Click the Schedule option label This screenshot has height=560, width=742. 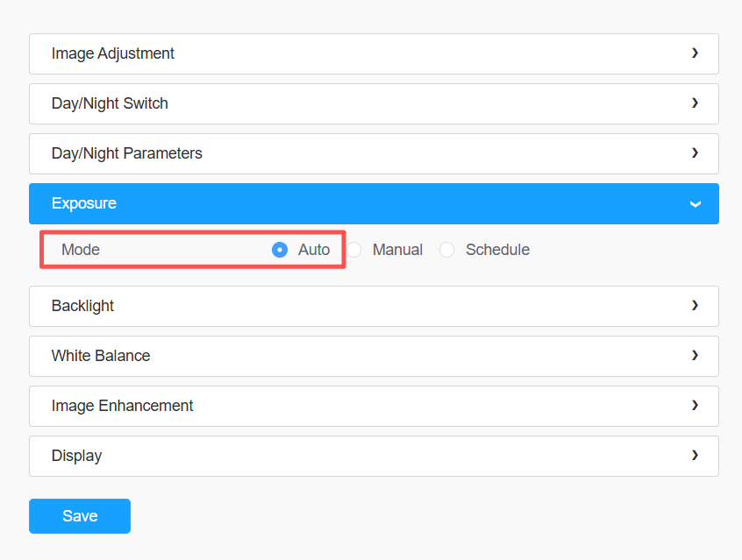tap(498, 249)
